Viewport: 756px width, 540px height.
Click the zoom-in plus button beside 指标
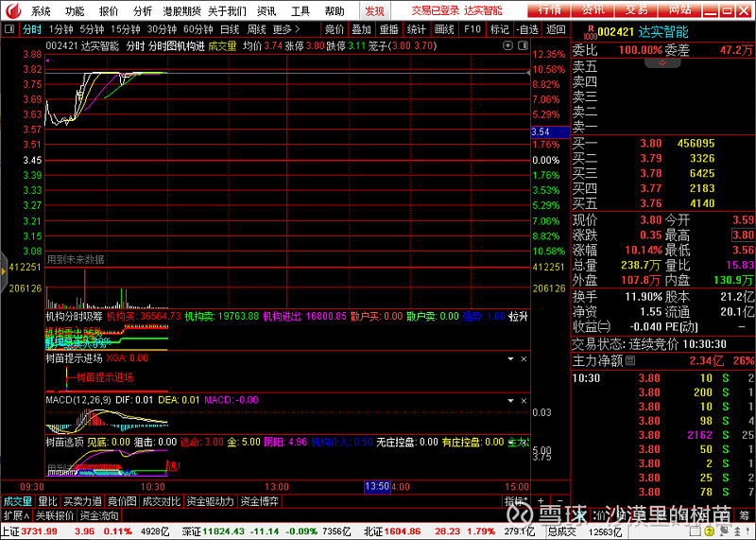pyautogui.click(x=541, y=501)
